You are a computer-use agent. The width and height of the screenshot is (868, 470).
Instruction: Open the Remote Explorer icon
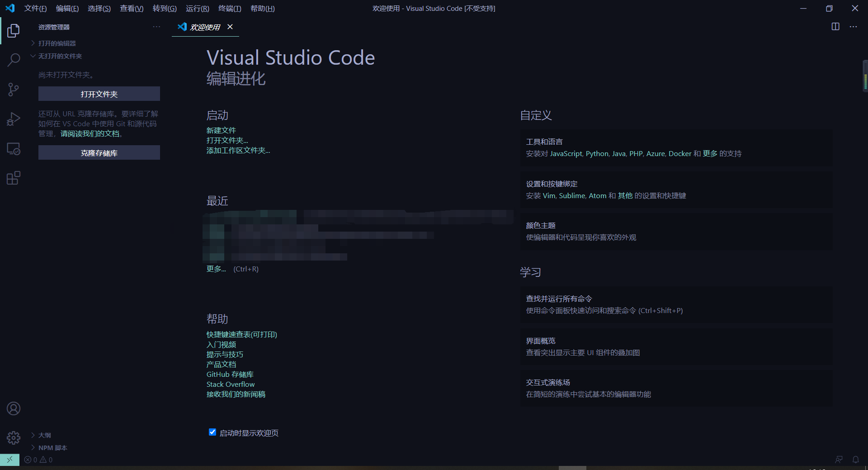coord(14,148)
